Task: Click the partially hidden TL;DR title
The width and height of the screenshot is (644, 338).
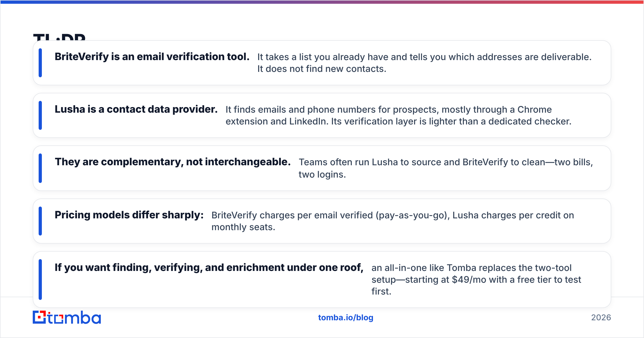Action: pos(59,37)
